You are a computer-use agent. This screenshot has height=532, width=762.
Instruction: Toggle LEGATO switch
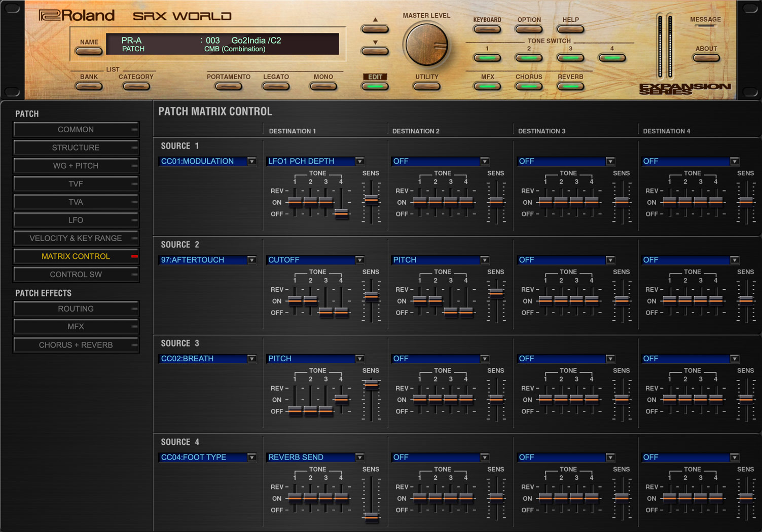pyautogui.click(x=276, y=86)
